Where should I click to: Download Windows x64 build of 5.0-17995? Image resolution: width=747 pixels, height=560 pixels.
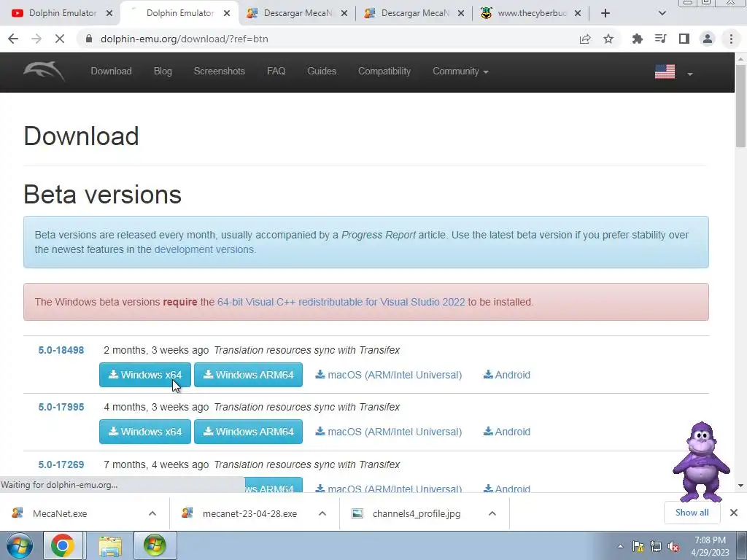click(x=145, y=432)
